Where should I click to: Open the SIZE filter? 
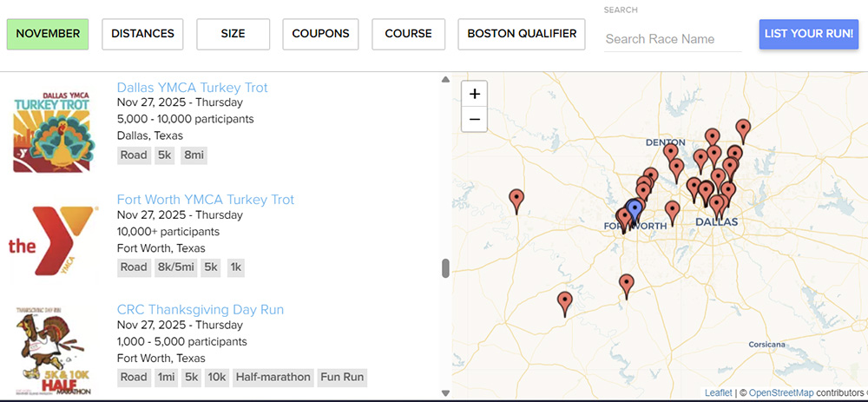(x=233, y=34)
